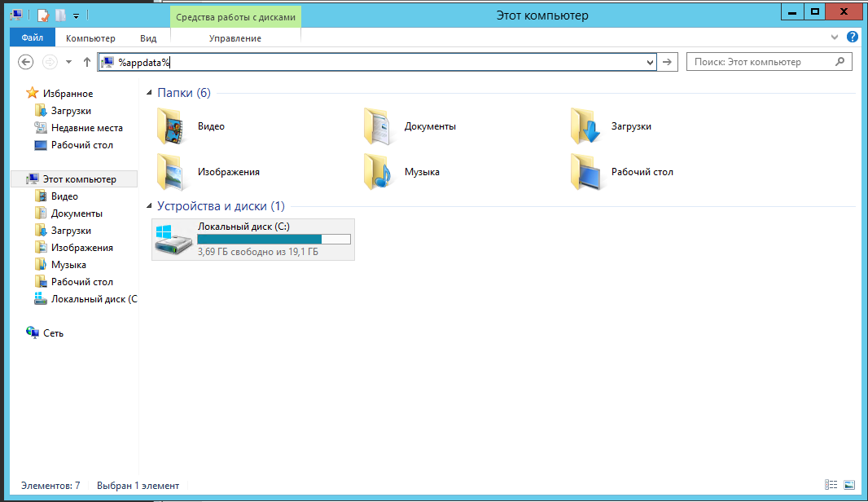Open the Управление ribbon tab
Screen dimensions: 868x502
coord(235,38)
